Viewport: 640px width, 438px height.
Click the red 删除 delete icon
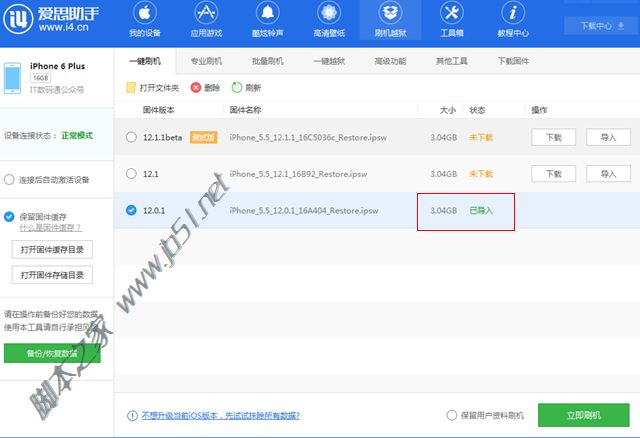tap(196, 87)
